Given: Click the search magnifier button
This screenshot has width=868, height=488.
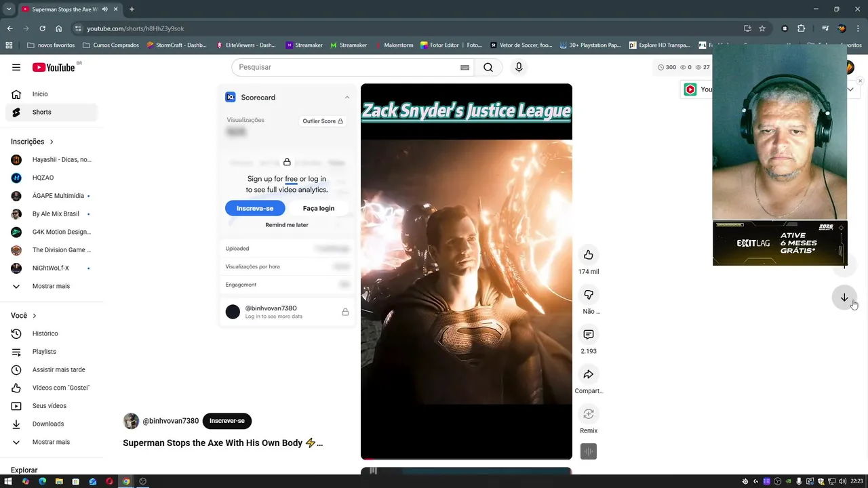Looking at the screenshot, I should [x=488, y=67].
